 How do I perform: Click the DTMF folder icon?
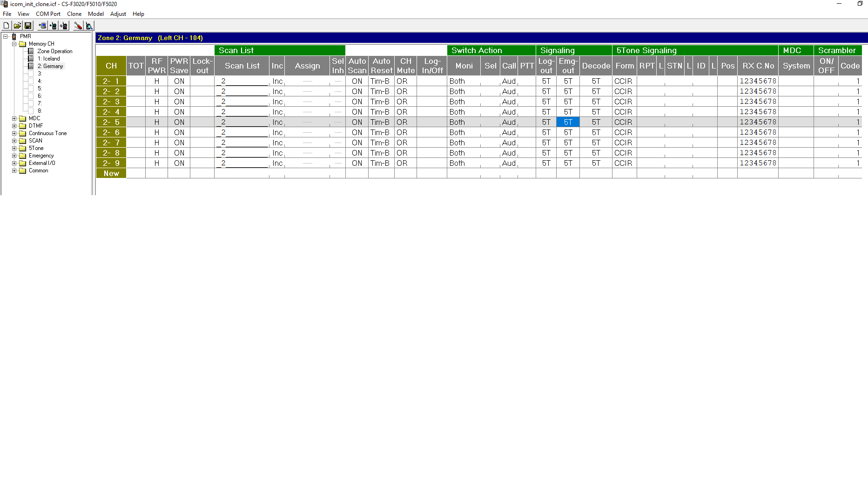point(22,126)
